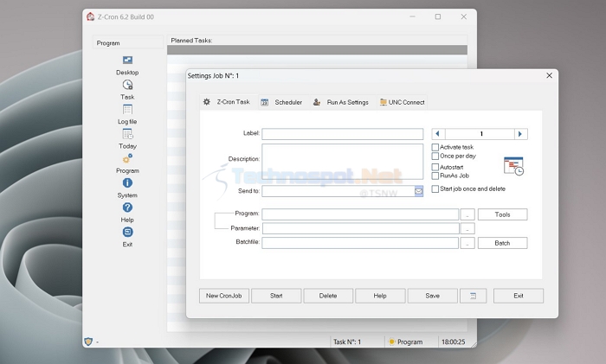Click the sun icon beside Program in status bar

pyautogui.click(x=391, y=342)
